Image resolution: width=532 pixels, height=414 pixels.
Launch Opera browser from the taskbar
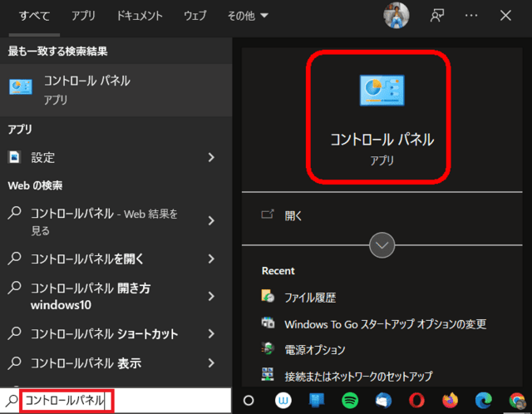pyautogui.click(x=416, y=400)
